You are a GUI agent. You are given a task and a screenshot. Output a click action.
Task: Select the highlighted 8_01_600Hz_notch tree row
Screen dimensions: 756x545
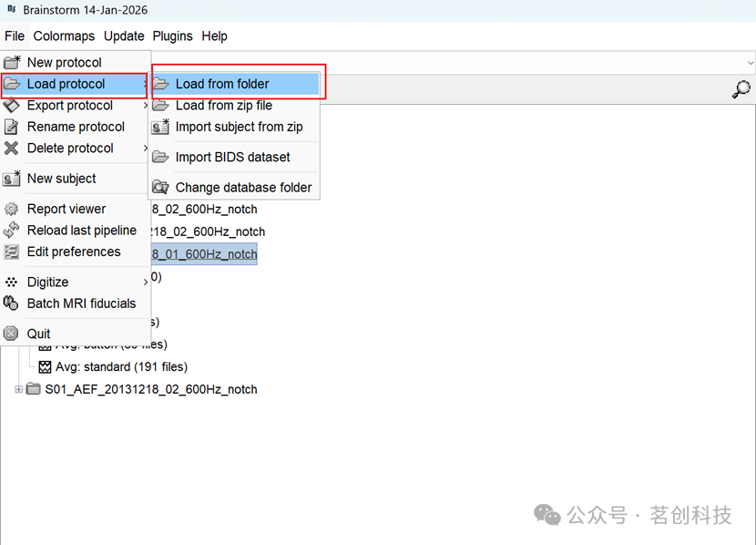pyautogui.click(x=204, y=254)
